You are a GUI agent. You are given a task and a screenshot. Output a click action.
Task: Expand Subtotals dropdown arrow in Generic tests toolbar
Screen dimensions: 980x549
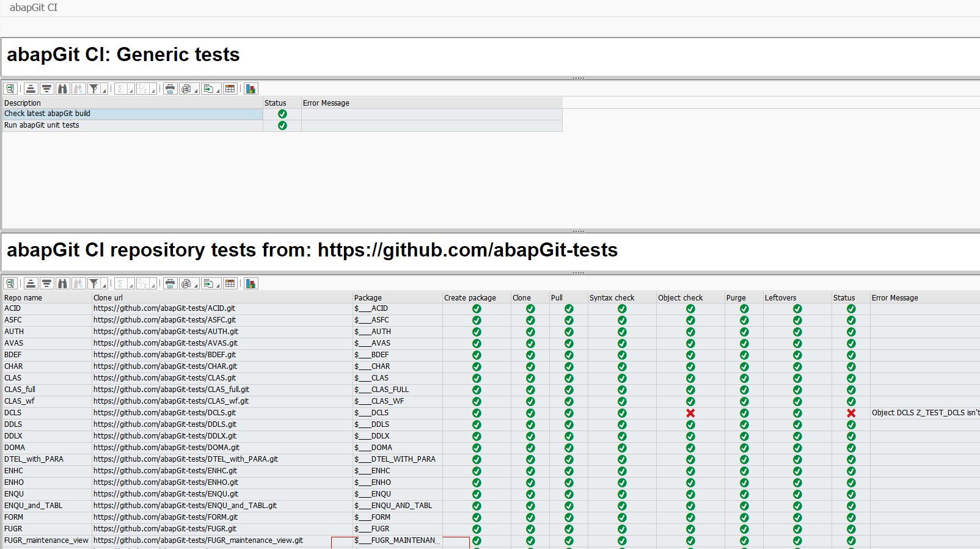coord(153,90)
